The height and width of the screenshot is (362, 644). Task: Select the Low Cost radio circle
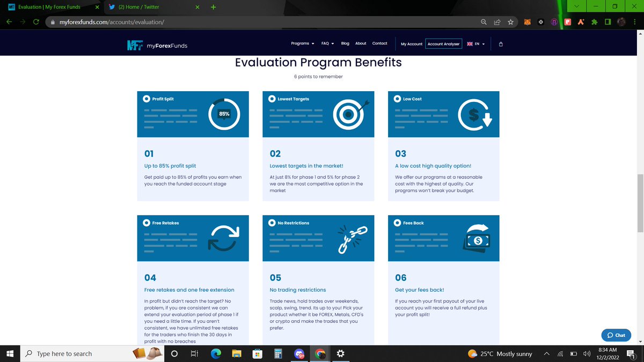click(398, 99)
